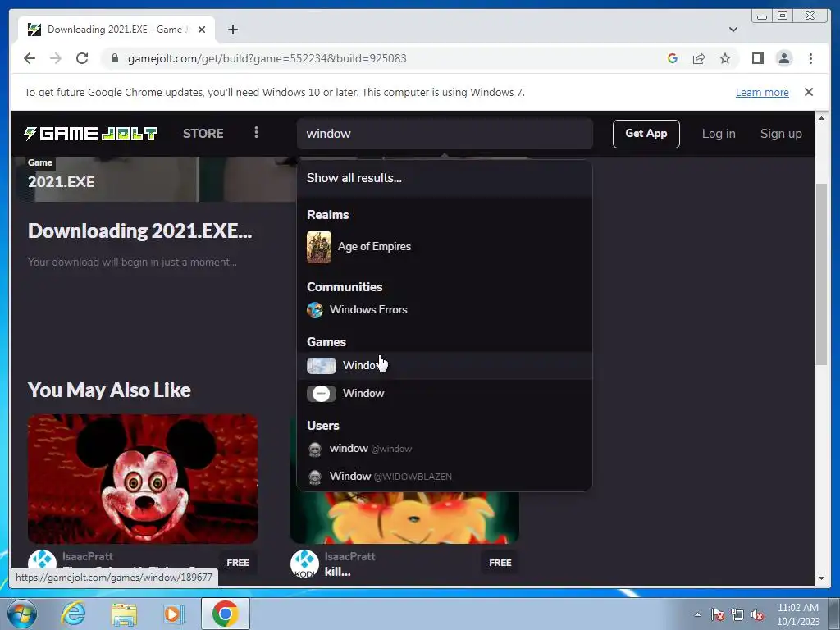Click the second Window game's thumbnail
Image resolution: width=840 pixels, height=630 pixels.
[322, 393]
